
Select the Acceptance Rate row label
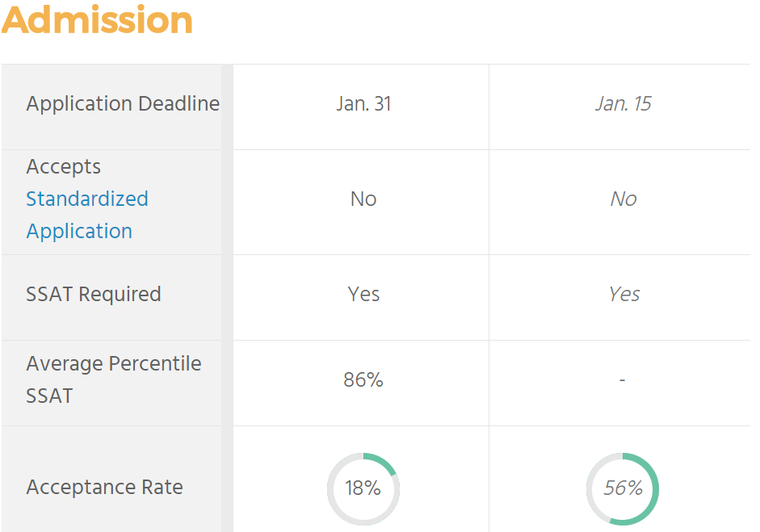coord(104,488)
